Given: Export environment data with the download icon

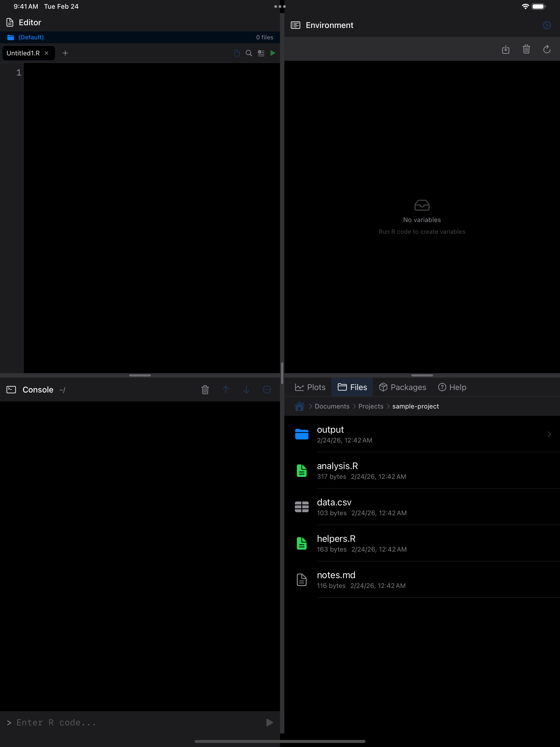Looking at the screenshot, I should 506,49.
